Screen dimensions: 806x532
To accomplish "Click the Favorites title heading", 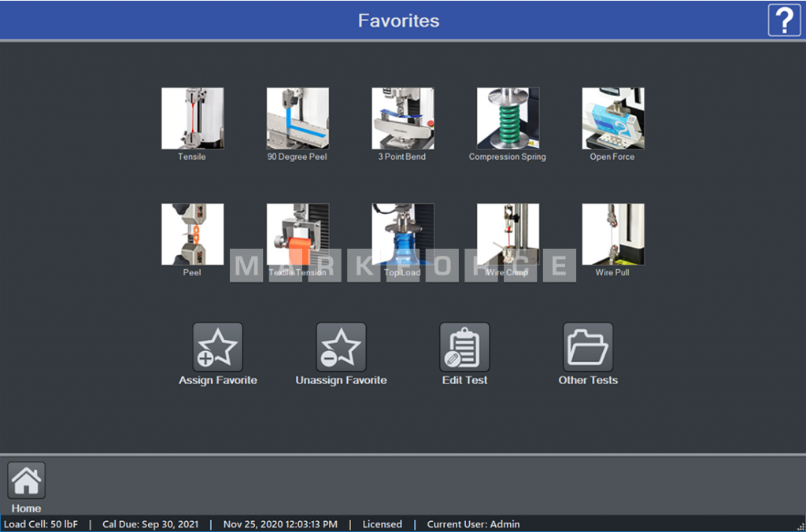I will tap(399, 20).
